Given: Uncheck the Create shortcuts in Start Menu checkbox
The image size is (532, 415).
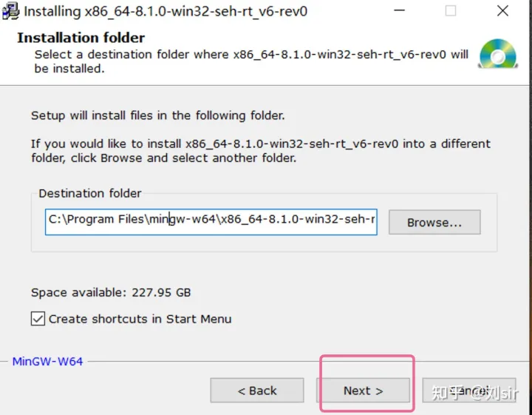Looking at the screenshot, I should (x=38, y=319).
